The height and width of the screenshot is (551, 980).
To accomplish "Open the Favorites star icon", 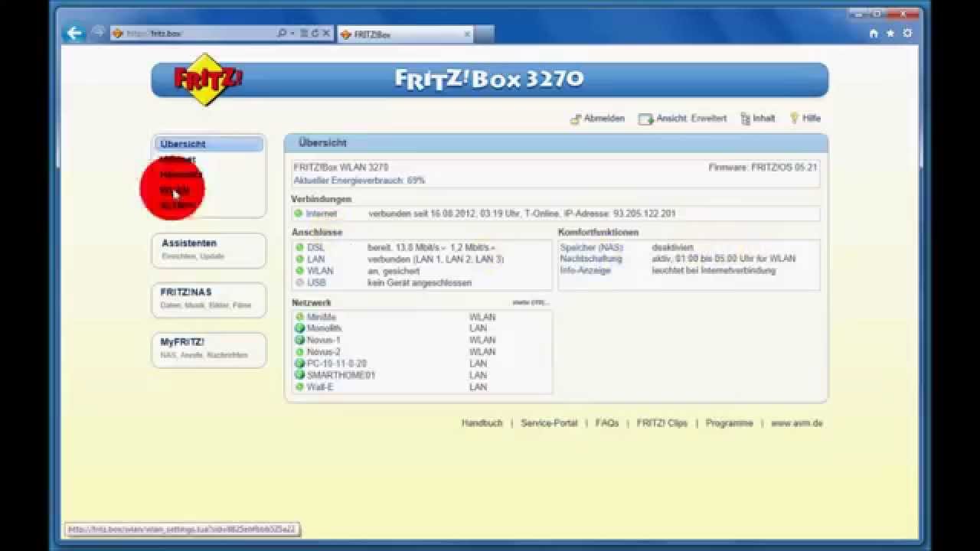I will coord(890,34).
